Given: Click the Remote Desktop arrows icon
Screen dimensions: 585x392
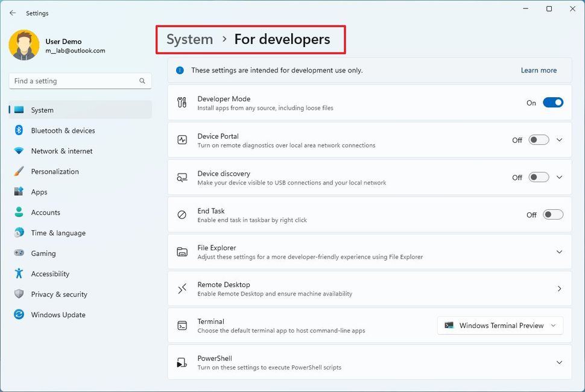Looking at the screenshot, I should tap(182, 289).
